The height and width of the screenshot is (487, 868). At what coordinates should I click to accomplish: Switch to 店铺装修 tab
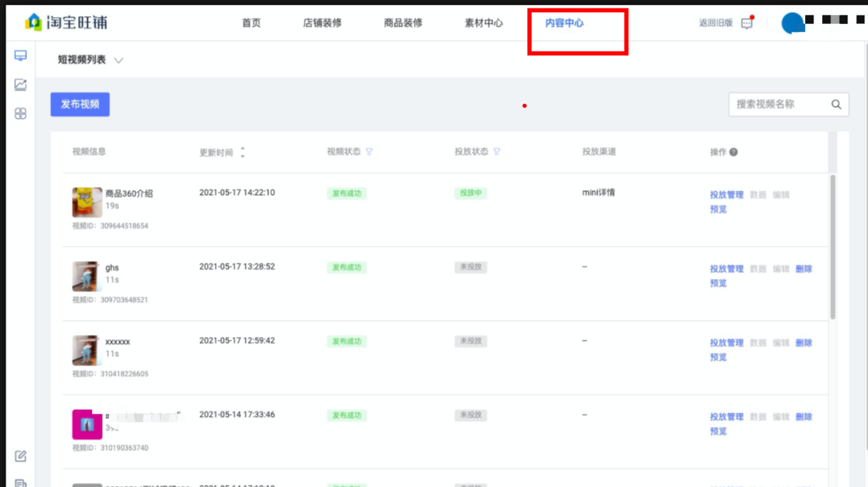(323, 23)
